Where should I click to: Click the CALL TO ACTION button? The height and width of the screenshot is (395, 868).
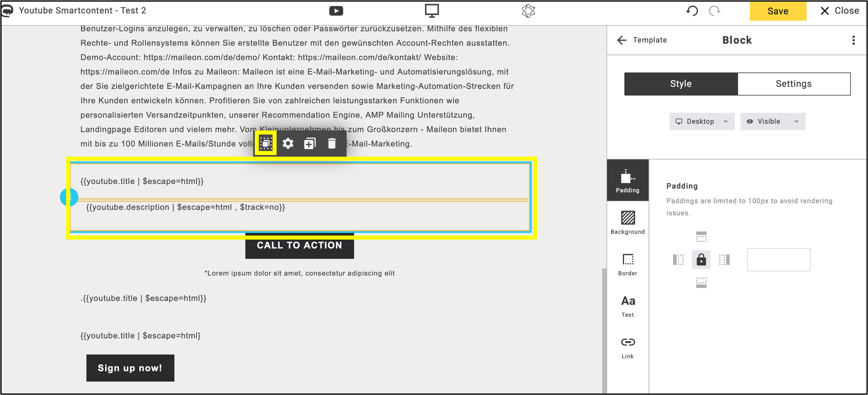click(300, 245)
